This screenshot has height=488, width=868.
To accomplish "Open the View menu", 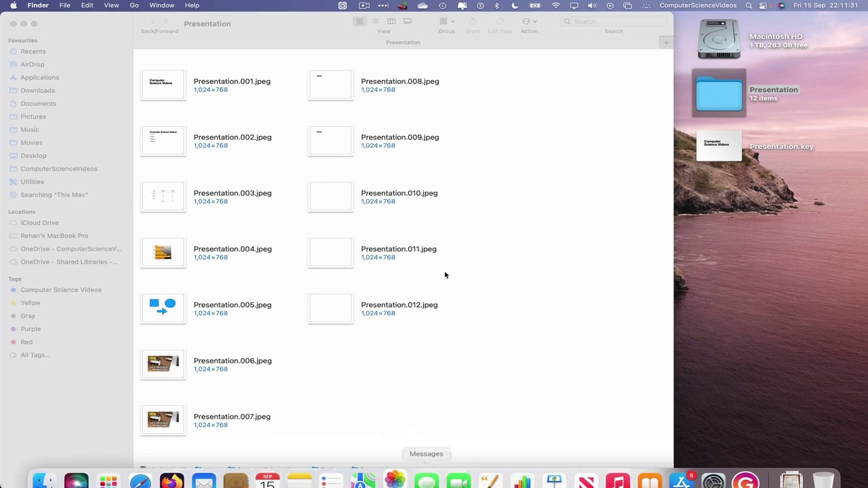I will coord(111,5).
